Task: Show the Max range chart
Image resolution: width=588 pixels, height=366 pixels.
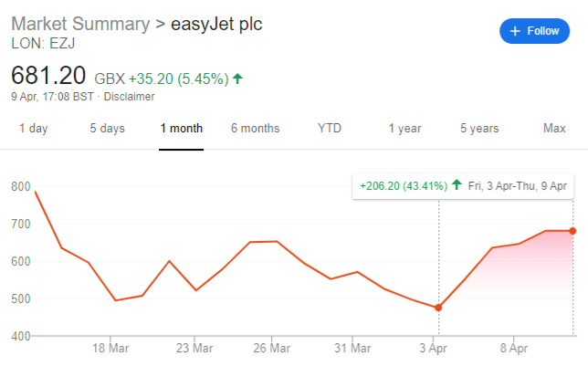Action: click(554, 129)
